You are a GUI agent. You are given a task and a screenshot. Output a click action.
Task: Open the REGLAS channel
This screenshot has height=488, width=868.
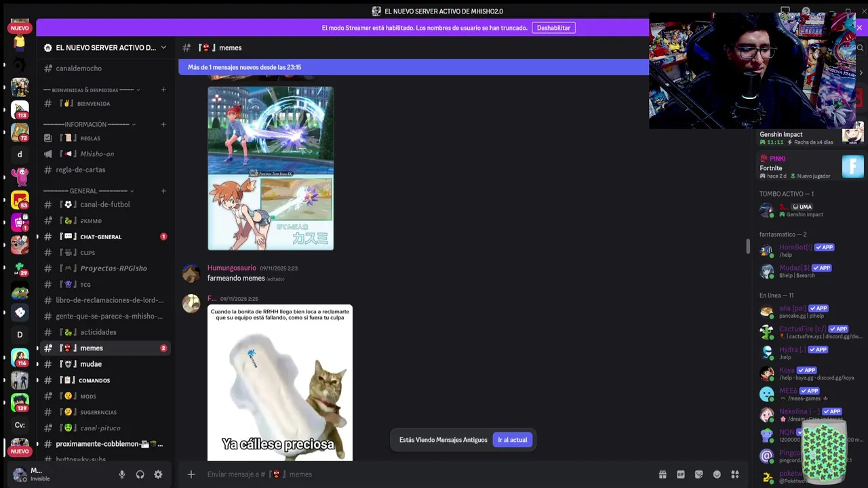click(105, 138)
